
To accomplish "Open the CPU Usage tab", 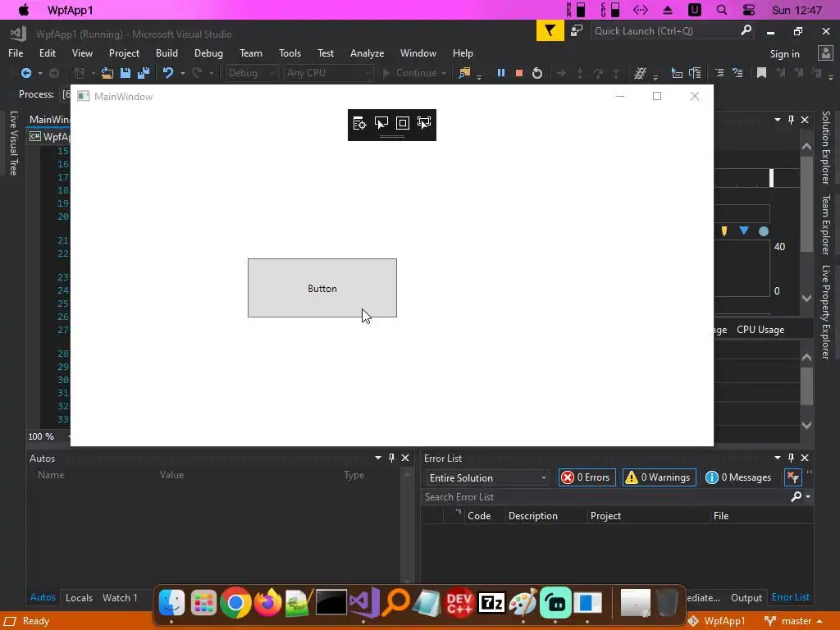I will (760, 330).
